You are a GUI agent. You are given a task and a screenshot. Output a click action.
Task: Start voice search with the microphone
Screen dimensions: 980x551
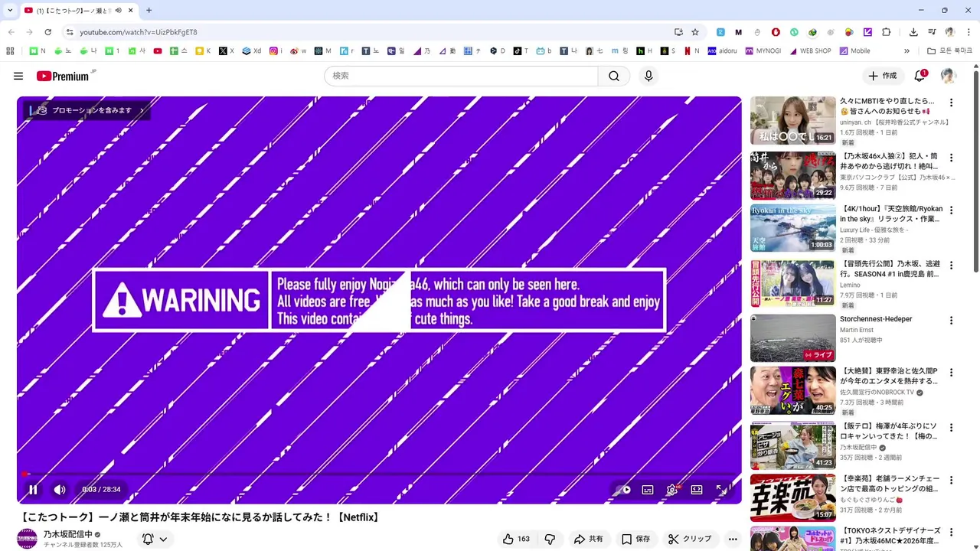pyautogui.click(x=648, y=76)
